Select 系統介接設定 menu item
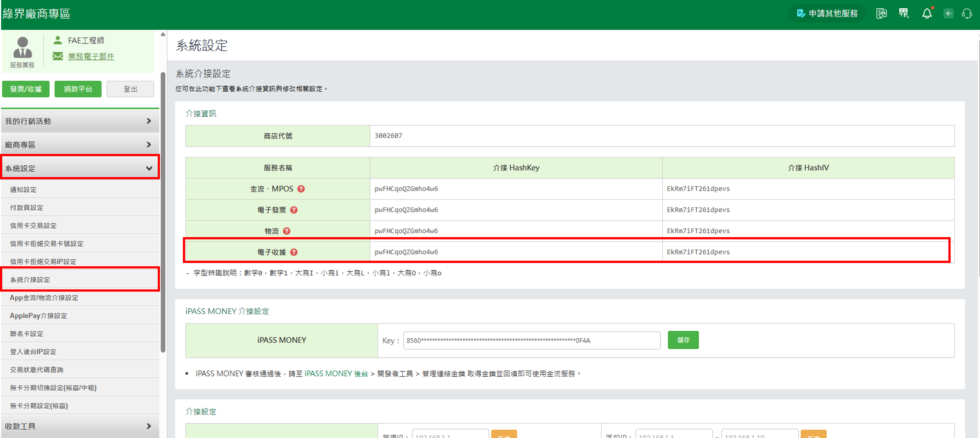980x438 pixels. tap(30, 280)
